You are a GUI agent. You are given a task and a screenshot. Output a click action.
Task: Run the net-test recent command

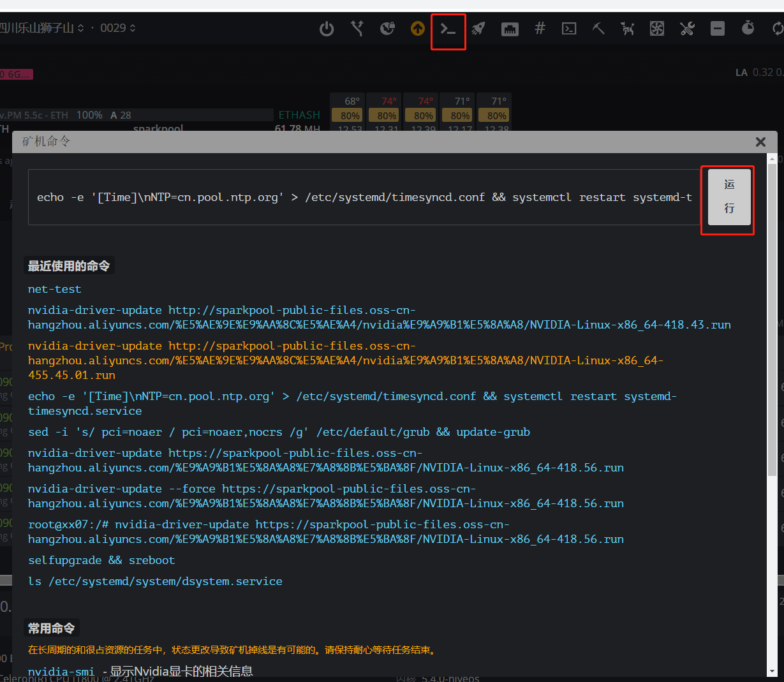click(54, 289)
